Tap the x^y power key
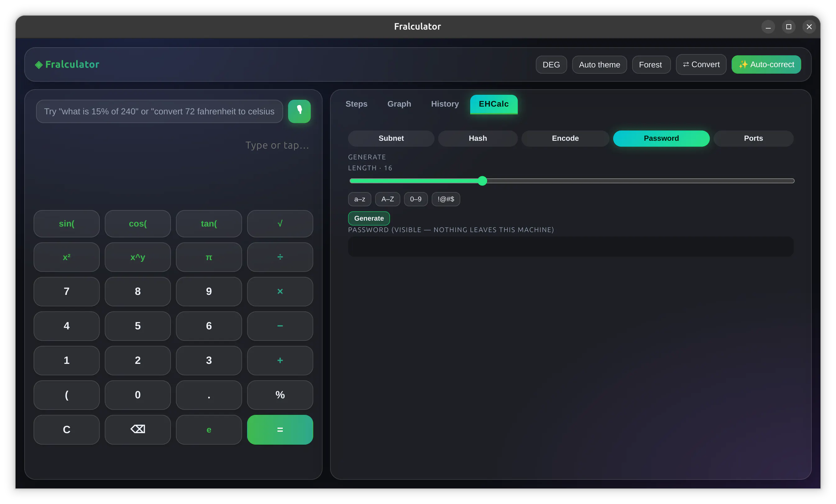 tap(138, 257)
